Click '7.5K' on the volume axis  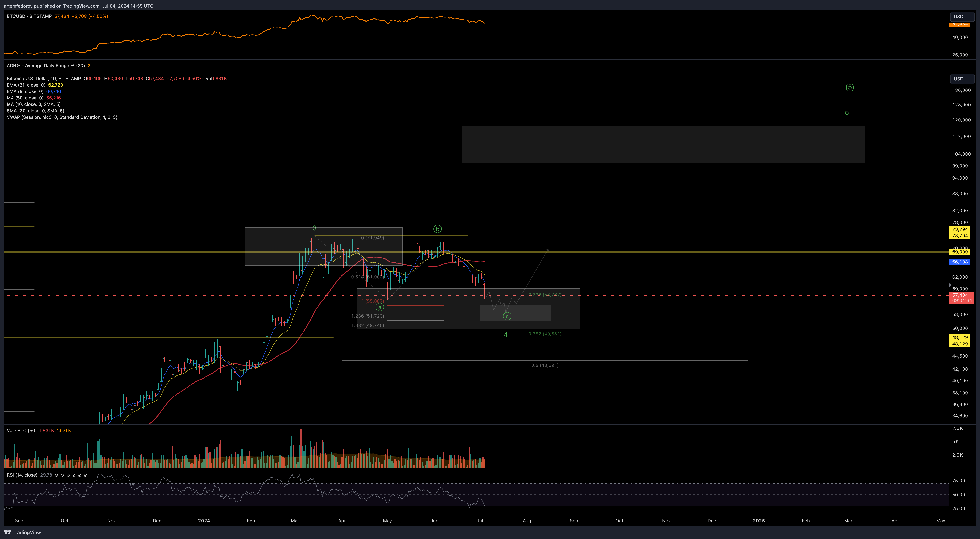958,428
